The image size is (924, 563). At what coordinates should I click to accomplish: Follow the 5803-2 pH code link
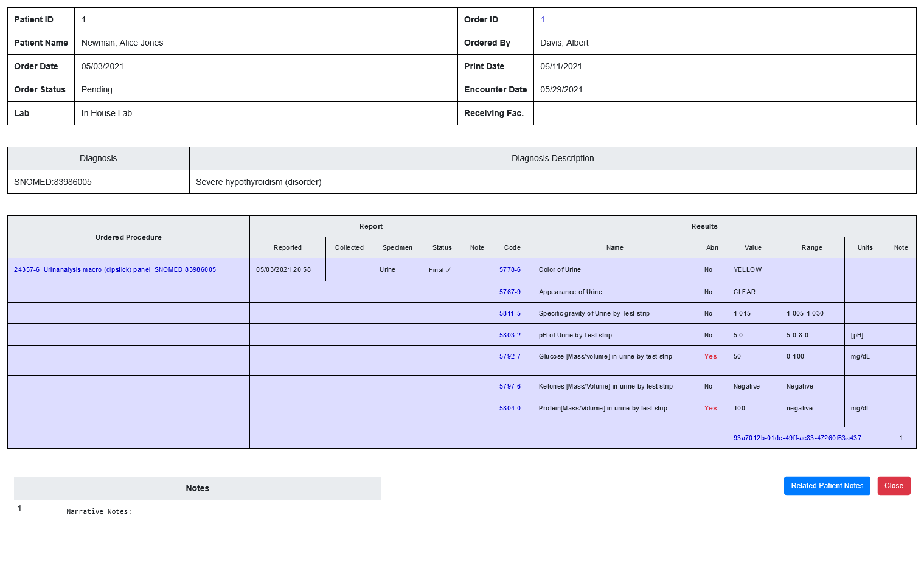(510, 335)
